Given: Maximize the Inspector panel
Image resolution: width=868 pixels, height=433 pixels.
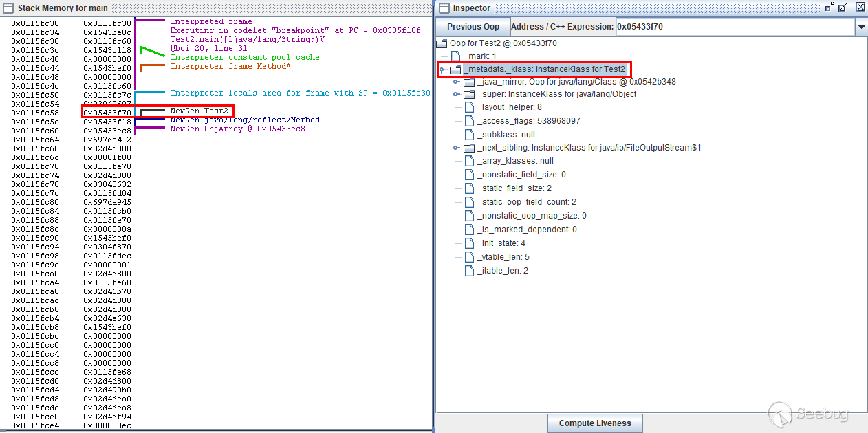Looking at the screenshot, I should coord(843,8).
